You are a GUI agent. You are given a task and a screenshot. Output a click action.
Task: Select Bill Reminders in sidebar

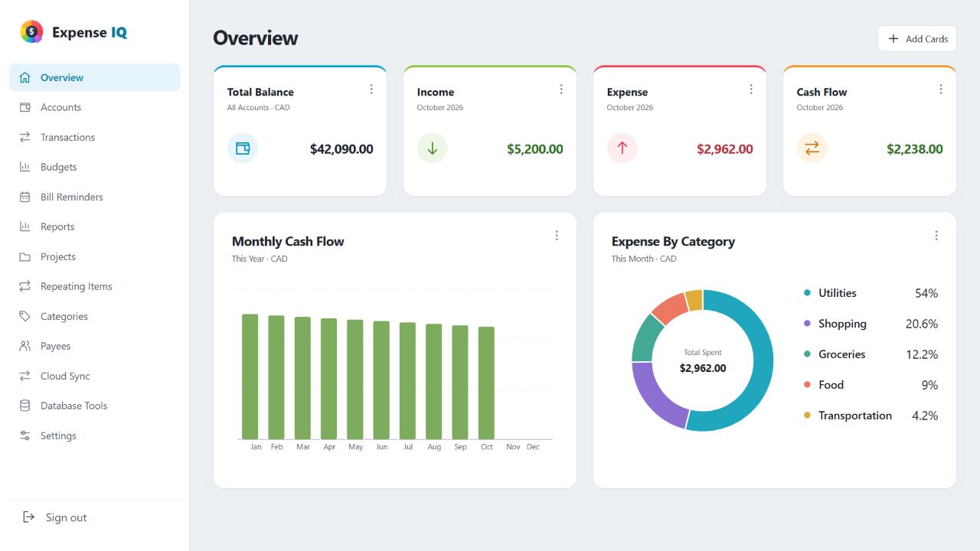click(x=95, y=197)
